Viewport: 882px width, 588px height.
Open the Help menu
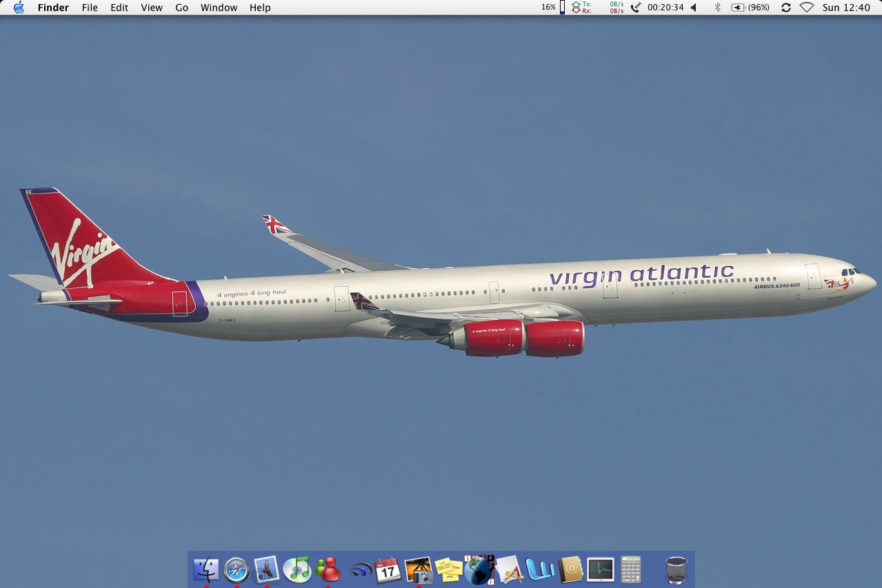[x=260, y=8]
